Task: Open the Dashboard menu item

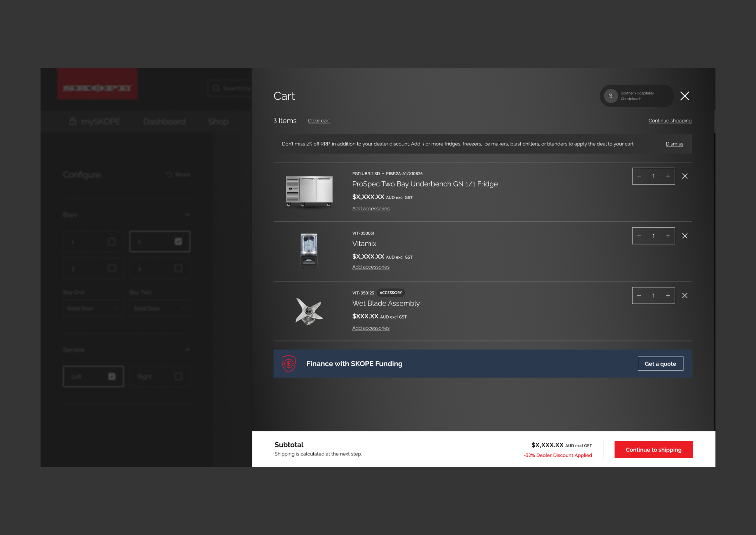Action: click(x=164, y=122)
